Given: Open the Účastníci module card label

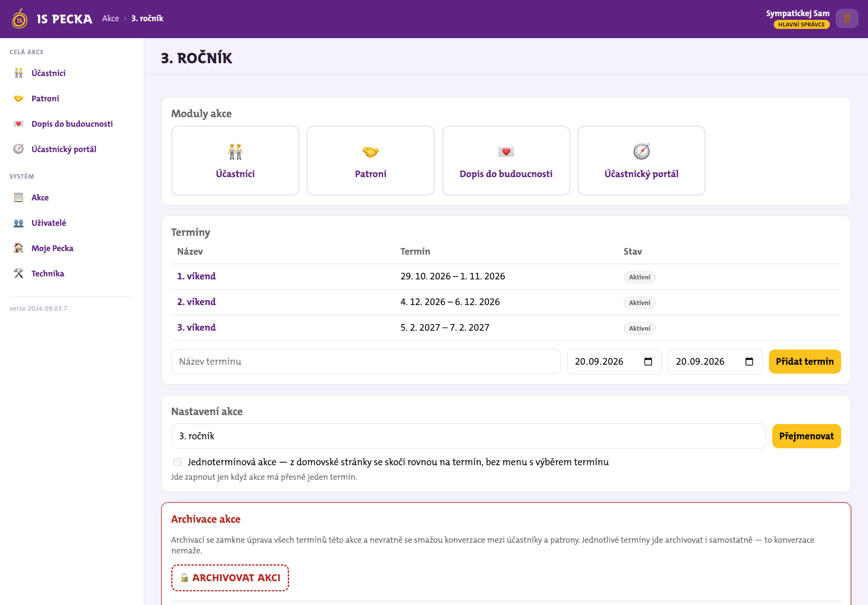Looking at the screenshot, I should (x=235, y=174).
